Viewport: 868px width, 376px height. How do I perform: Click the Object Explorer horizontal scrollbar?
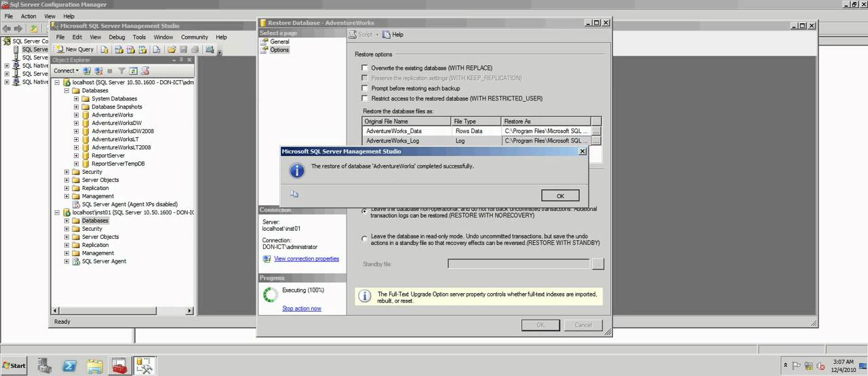pyautogui.click(x=122, y=310)
